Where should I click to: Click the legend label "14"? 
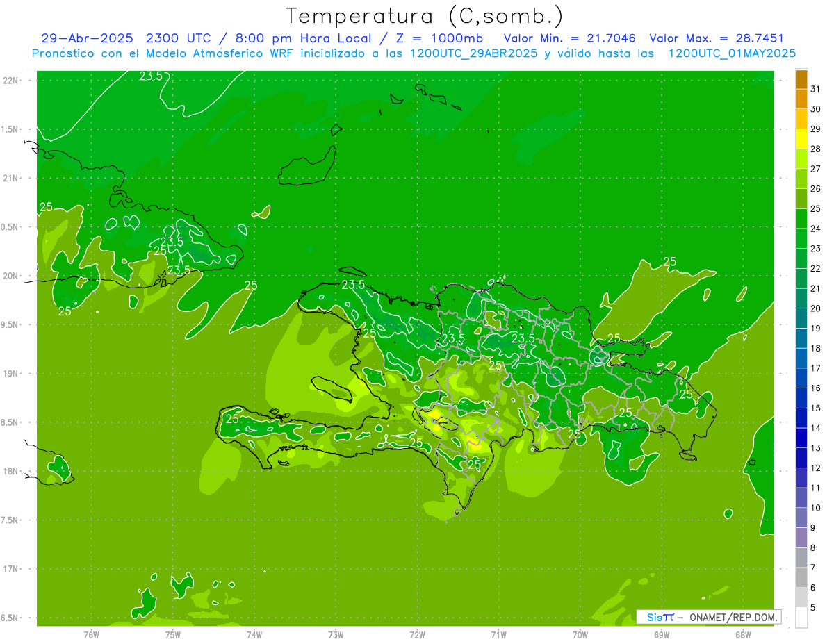[816, 428]
